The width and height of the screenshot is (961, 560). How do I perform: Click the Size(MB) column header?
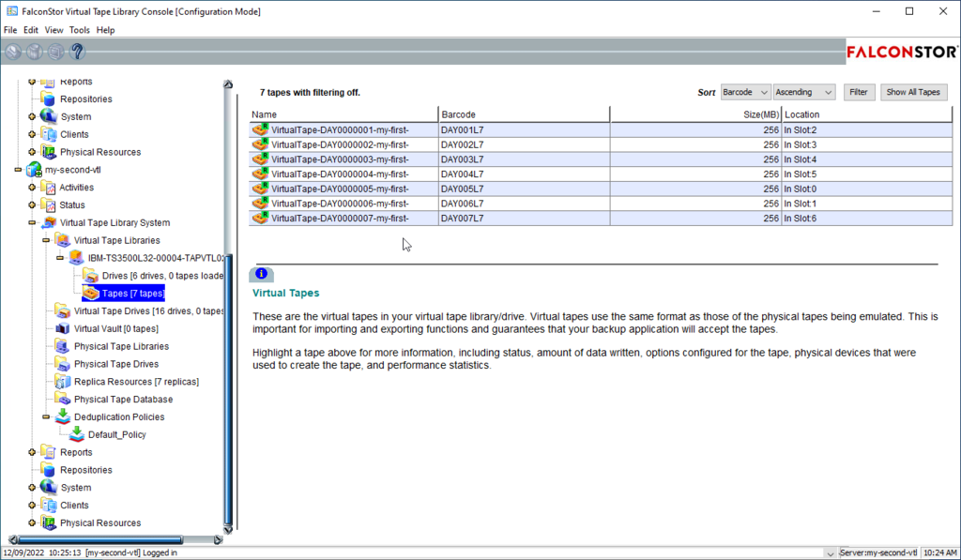coord(695,114)
